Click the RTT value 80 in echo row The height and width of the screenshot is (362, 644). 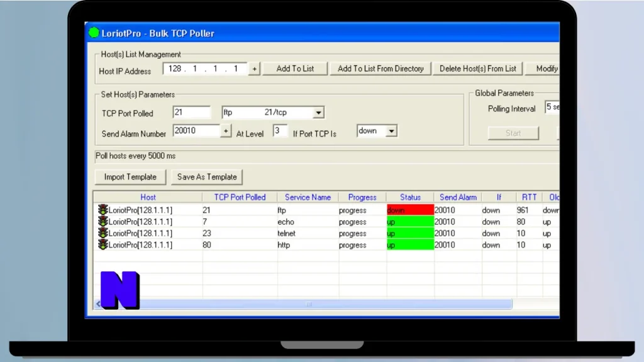(521, 222)
